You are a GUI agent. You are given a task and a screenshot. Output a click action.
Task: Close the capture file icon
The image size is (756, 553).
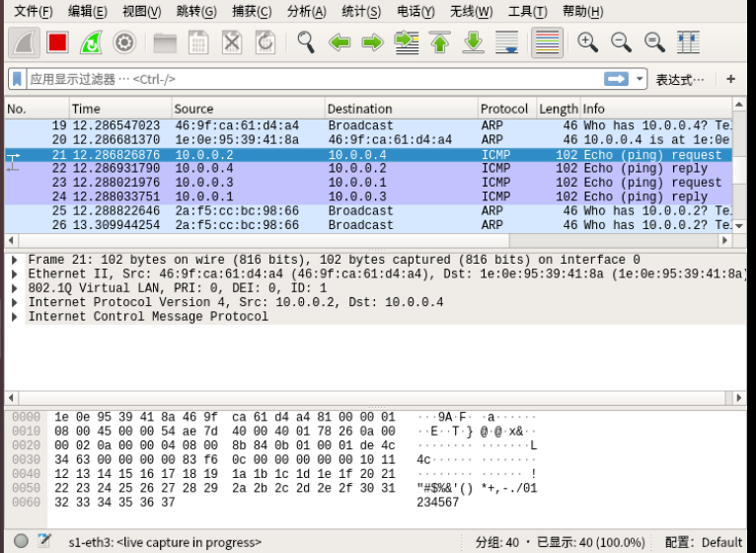(232, 42)
